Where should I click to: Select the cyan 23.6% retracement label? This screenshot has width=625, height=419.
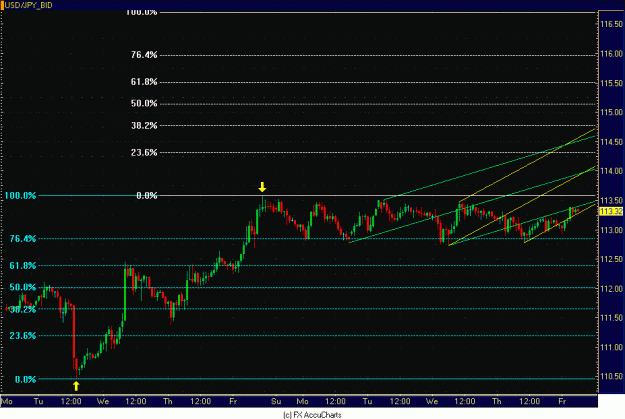click(x=23, y=336)
